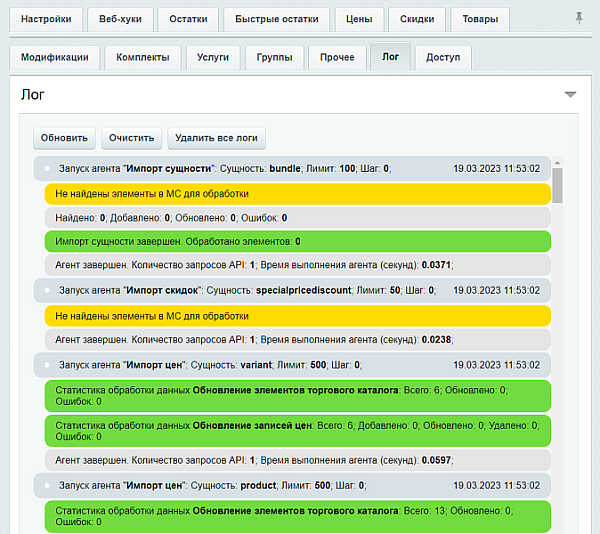Click the green Импорт сущности завершен row
600x534 pixels.
click(x=297, y=241)
